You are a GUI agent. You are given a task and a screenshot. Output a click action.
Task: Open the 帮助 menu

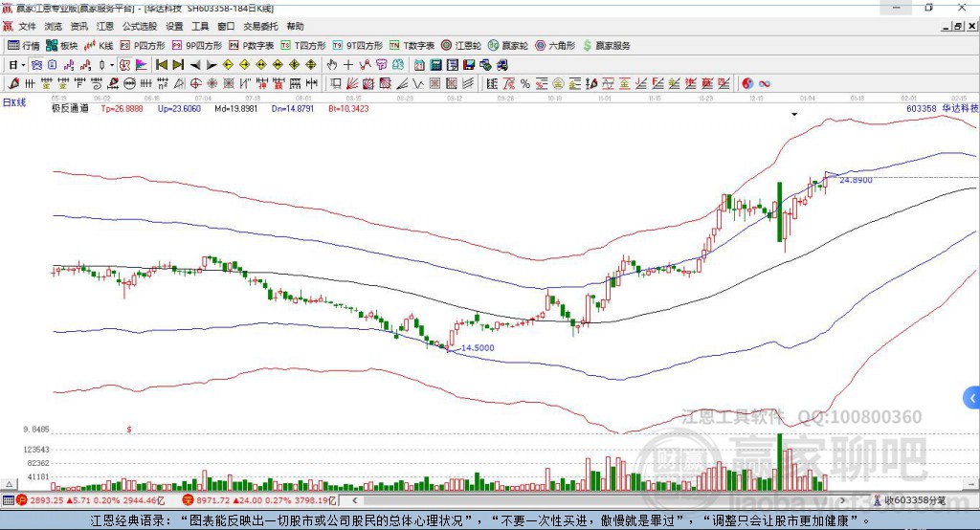tap(295, 26)
